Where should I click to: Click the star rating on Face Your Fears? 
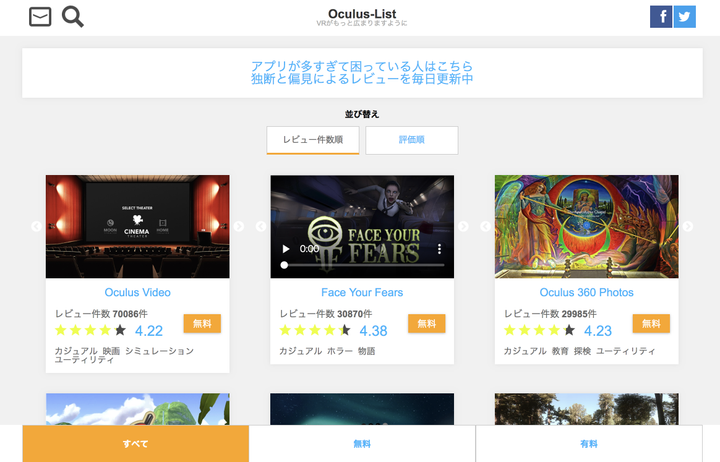(315, 330)
